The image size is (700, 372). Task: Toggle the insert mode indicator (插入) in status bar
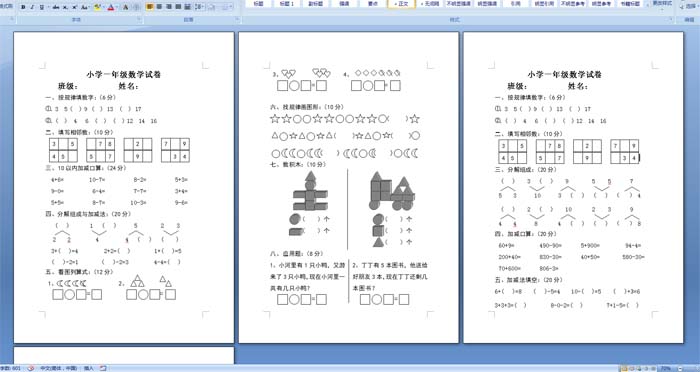(89, 368)
